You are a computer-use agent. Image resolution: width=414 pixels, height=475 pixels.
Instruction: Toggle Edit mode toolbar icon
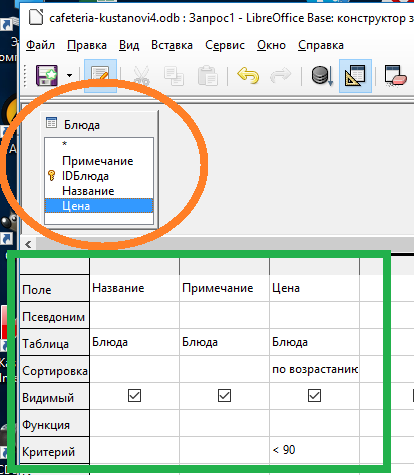click(100, 76)
